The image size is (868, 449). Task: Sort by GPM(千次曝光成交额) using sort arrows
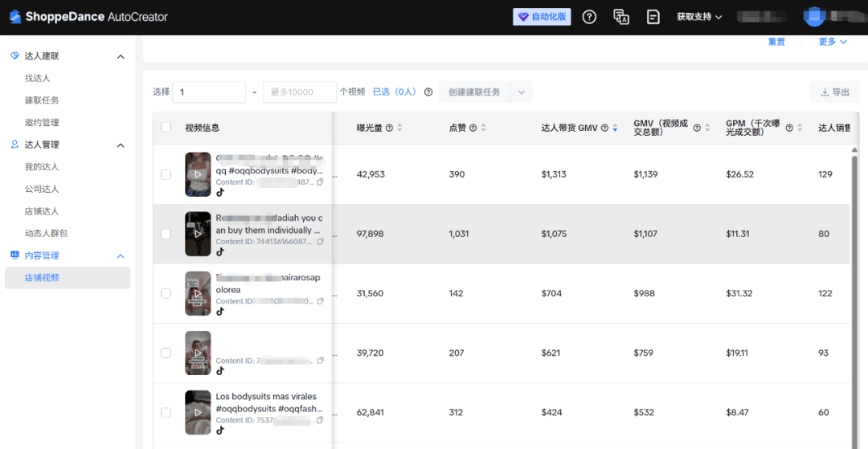(x=800, y=128)
